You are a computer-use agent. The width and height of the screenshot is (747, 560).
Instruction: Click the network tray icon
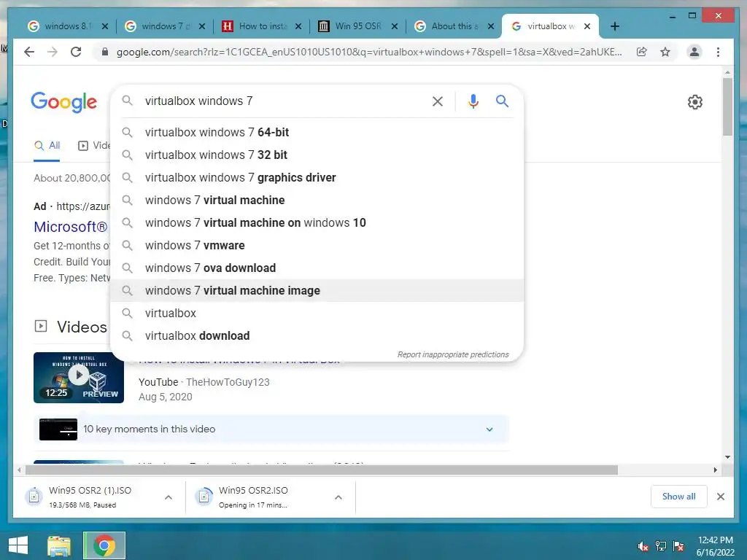point(661,546)
